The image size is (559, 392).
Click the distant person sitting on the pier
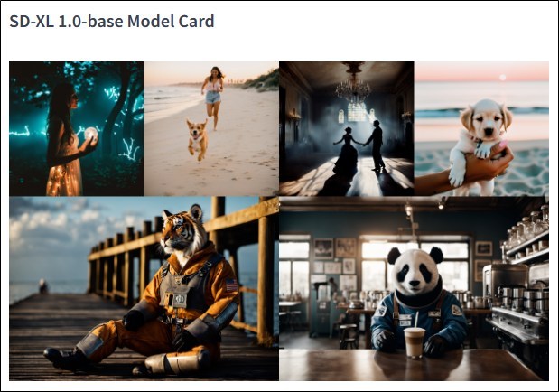pos(43,286)
